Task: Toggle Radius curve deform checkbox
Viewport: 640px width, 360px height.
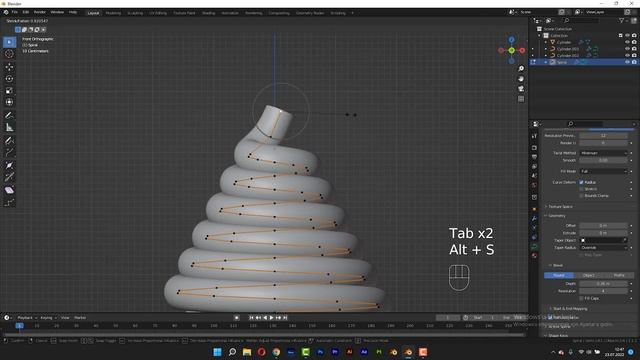Action: 581,182
